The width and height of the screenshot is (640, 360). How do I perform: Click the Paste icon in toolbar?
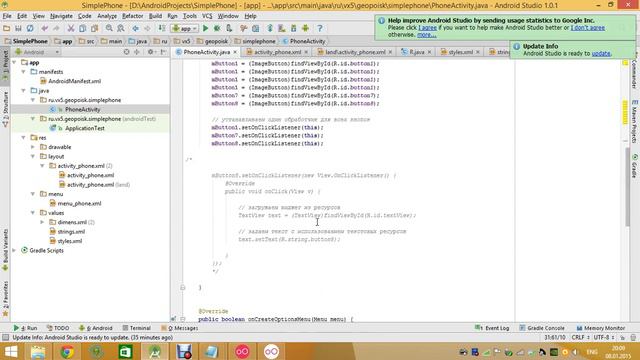(95, 28)
